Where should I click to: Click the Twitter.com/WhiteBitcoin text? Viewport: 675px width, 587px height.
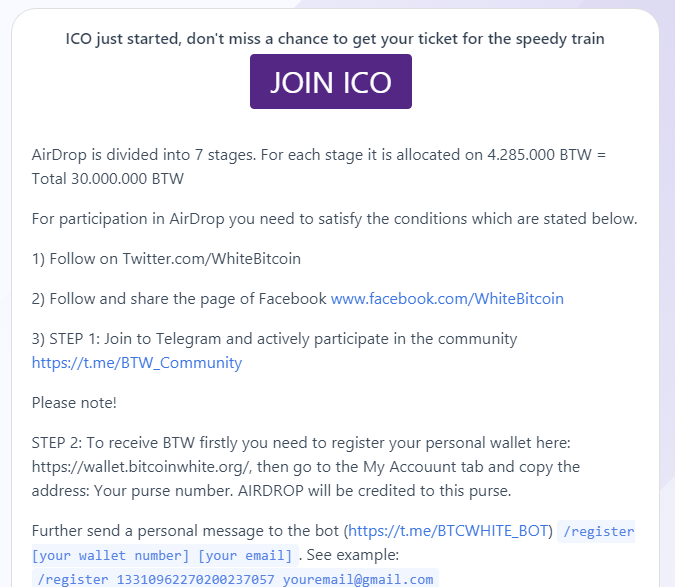click(x=212, y=259)
